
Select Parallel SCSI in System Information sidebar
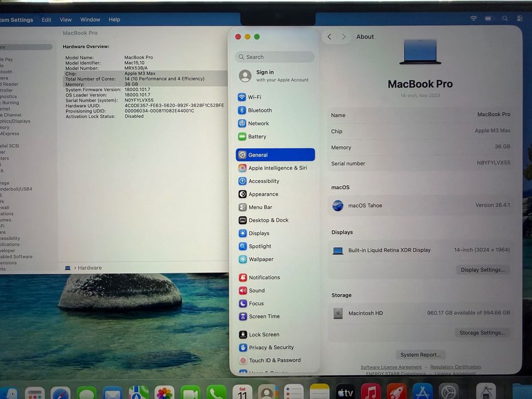point(10,146)
